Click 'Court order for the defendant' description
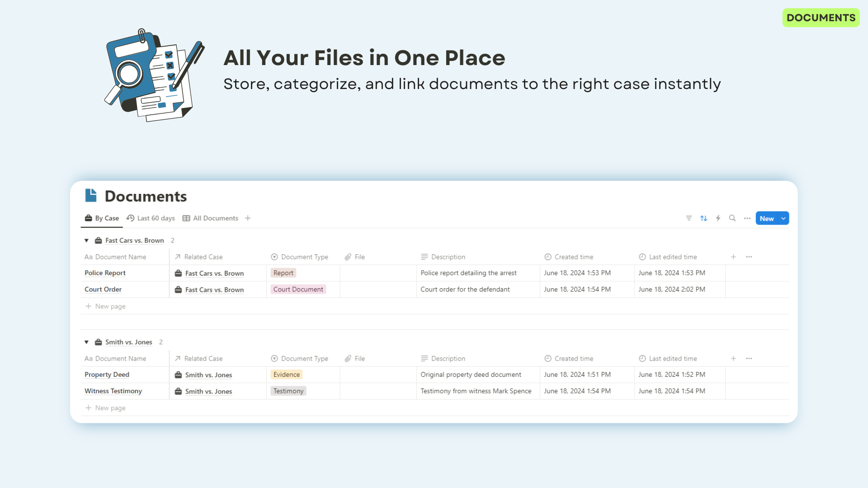The image size is (868, 488). point(465,289)
